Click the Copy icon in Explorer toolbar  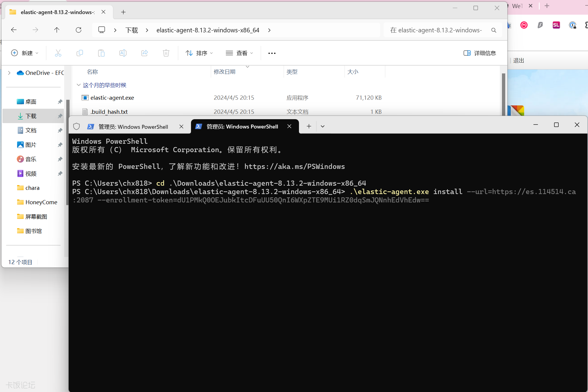click(x=79, y=53)
